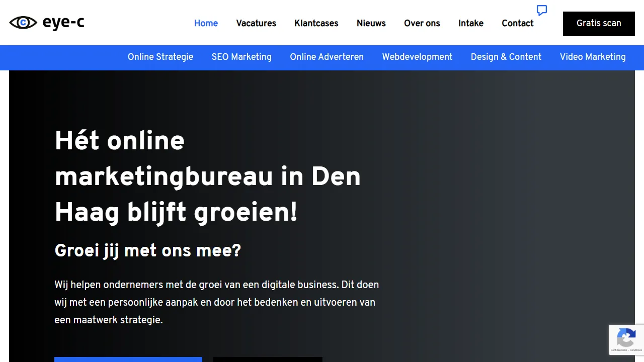Open the Webdevelopment section
644x362 pixels.
[x=417, y=57]
